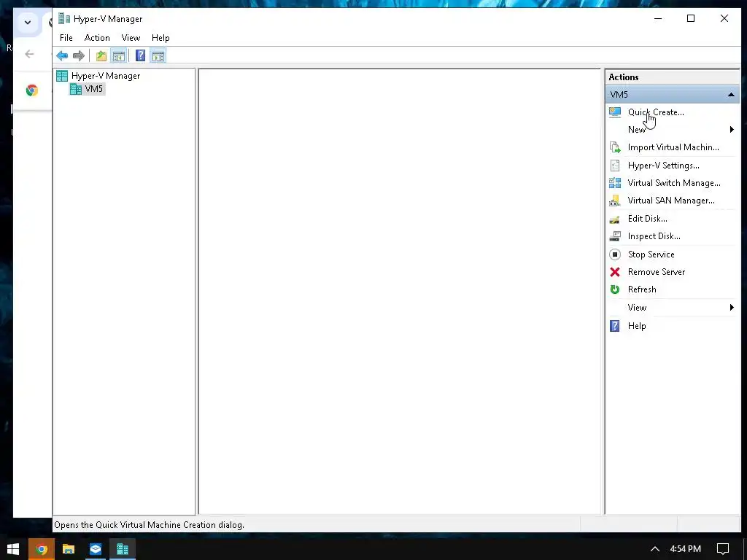This screenshot has width=747, height=560.
Task: Click the Back arrow toolbar icon
Action: 62,55
